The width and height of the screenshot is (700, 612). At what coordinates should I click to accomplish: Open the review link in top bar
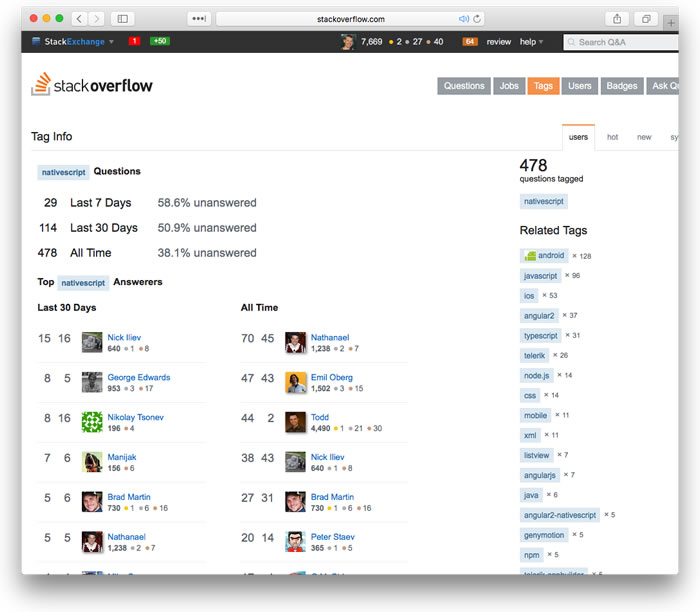coord(499,42)
